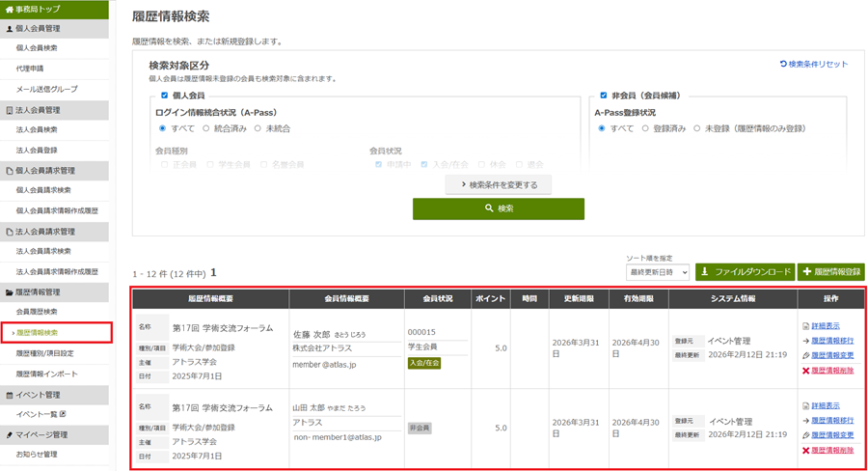
Task: Click the ポイント column header
Action: [x=491, y=298]
